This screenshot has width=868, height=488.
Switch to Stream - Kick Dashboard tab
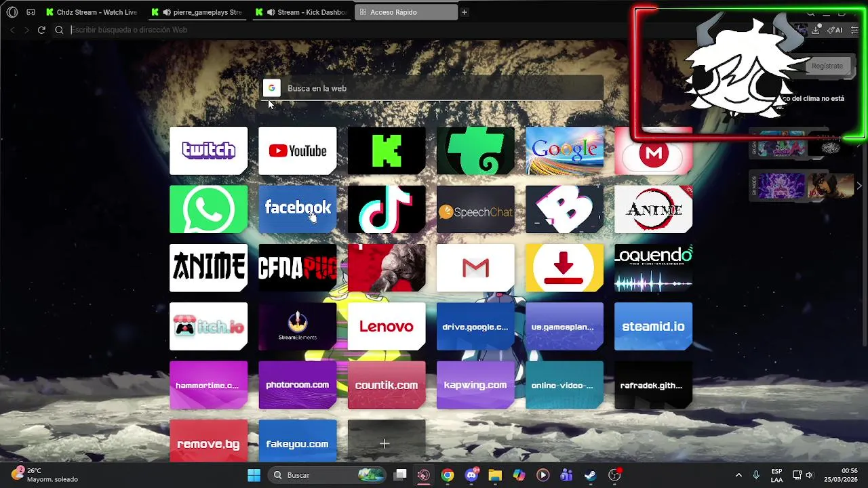[x=302, y=12]
